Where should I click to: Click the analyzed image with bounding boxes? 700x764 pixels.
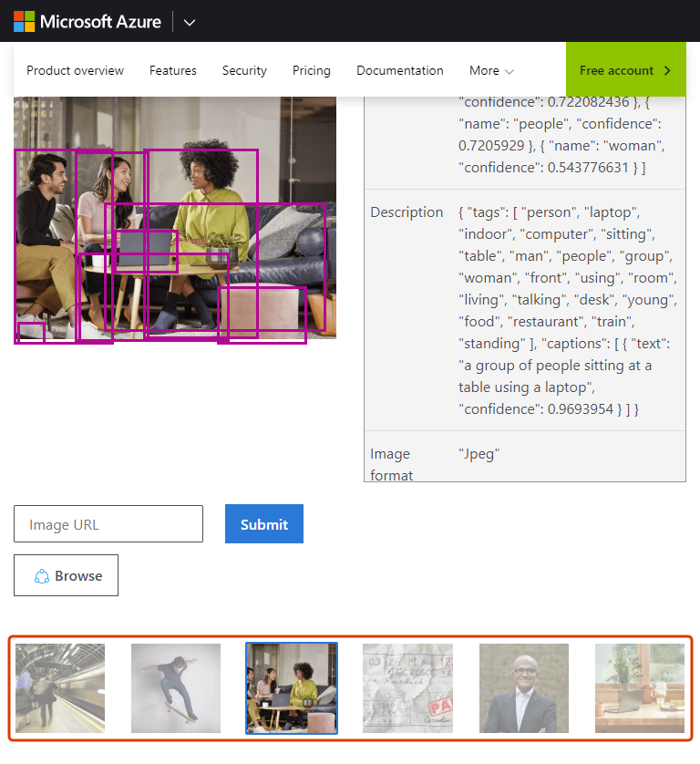[175, 218]
